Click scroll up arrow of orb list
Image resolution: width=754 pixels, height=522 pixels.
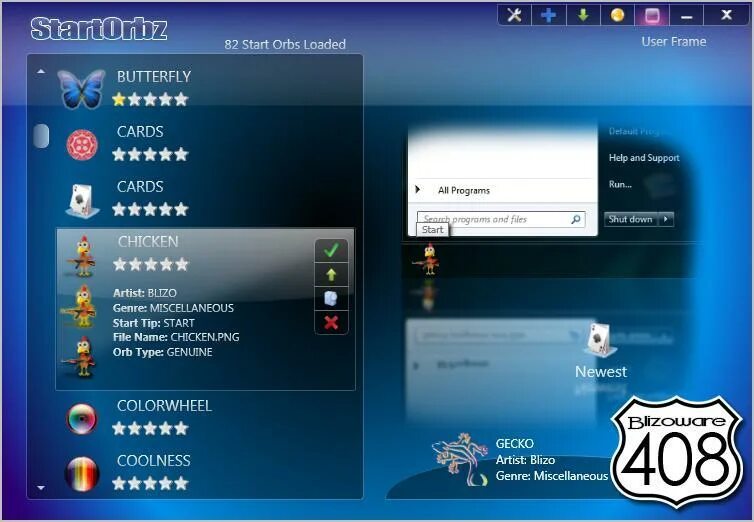pyautogui.click(x=41, y=72)
